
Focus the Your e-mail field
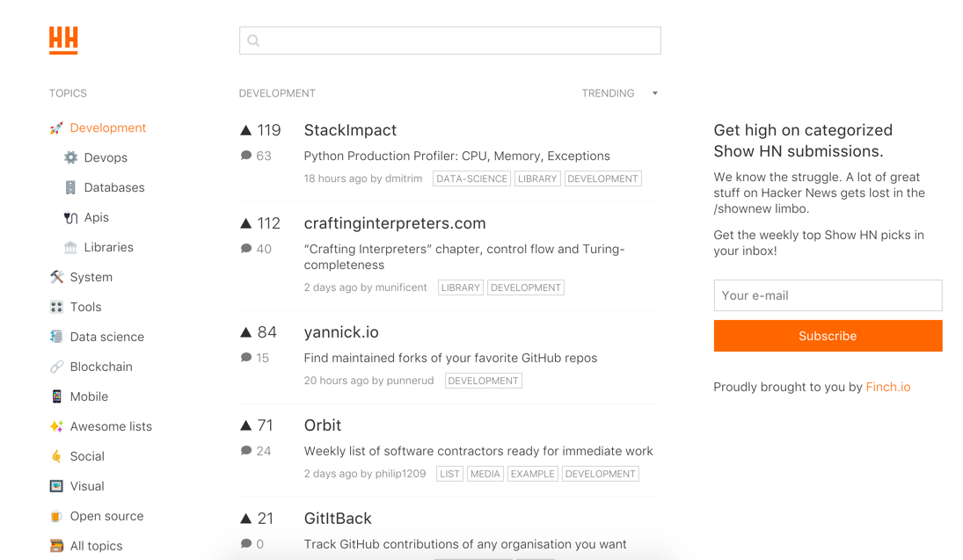coord(828,295)
